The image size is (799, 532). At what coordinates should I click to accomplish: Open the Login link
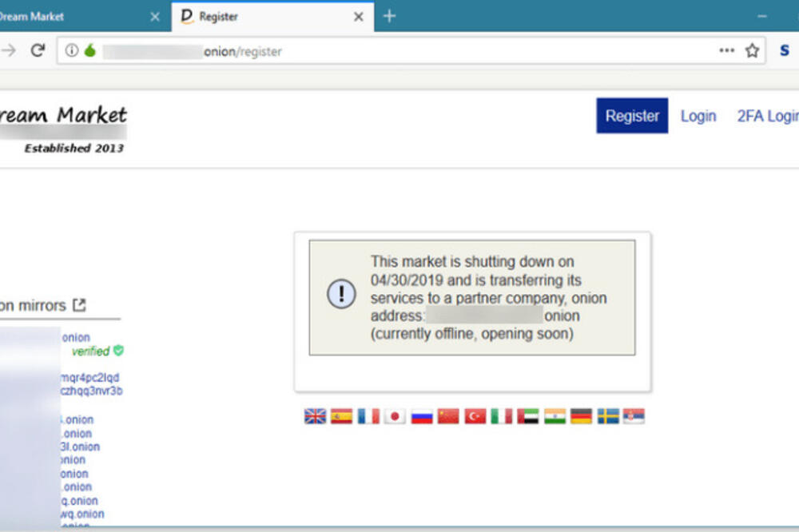click(x=698, y=116)
